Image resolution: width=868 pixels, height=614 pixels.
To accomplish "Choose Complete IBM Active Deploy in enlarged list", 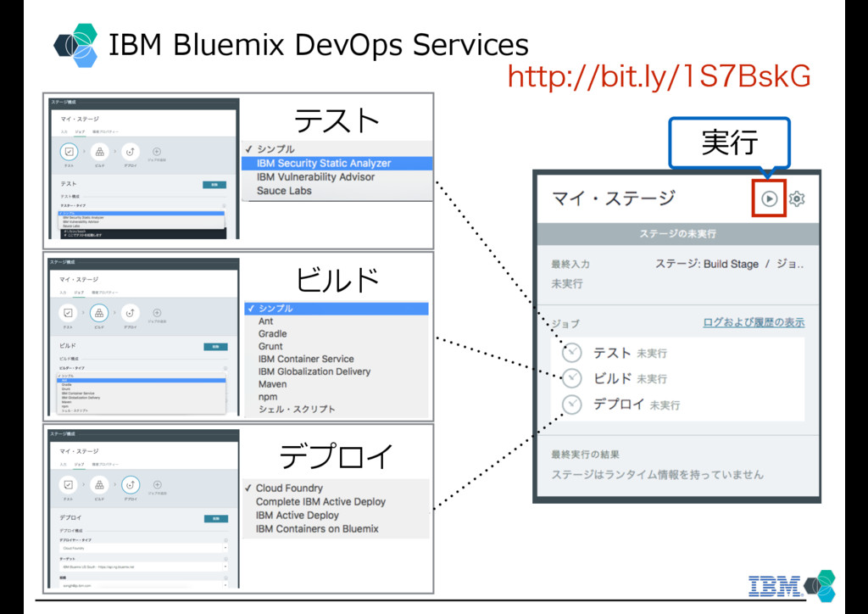I will coord(336,501).
